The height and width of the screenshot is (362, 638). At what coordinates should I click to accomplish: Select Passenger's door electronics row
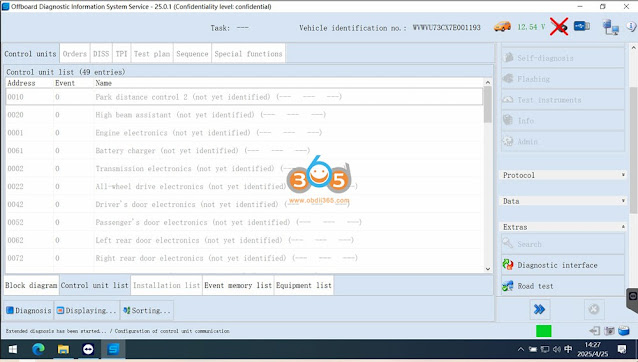pos(244,222)
